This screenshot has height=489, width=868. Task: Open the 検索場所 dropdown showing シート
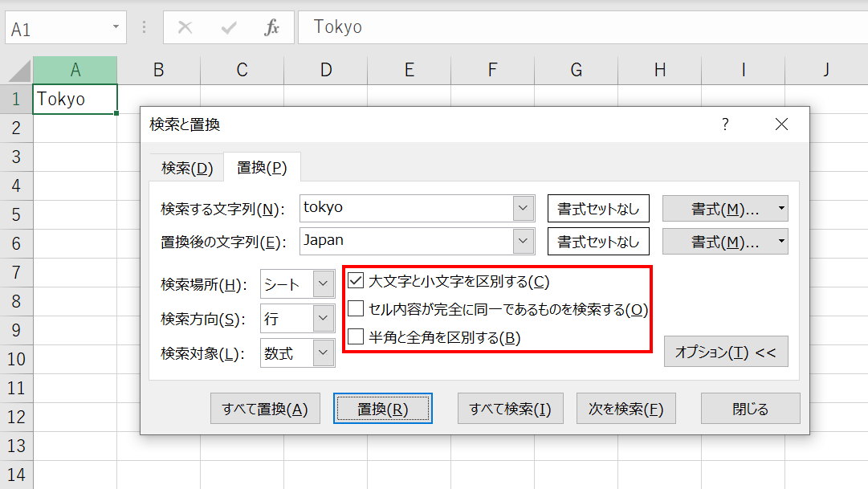pos(323,284)
